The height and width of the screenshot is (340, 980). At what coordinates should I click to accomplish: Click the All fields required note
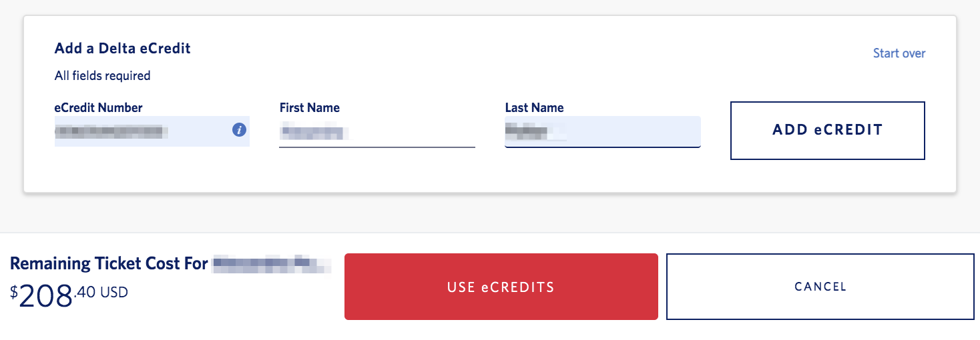coord(103,75)
